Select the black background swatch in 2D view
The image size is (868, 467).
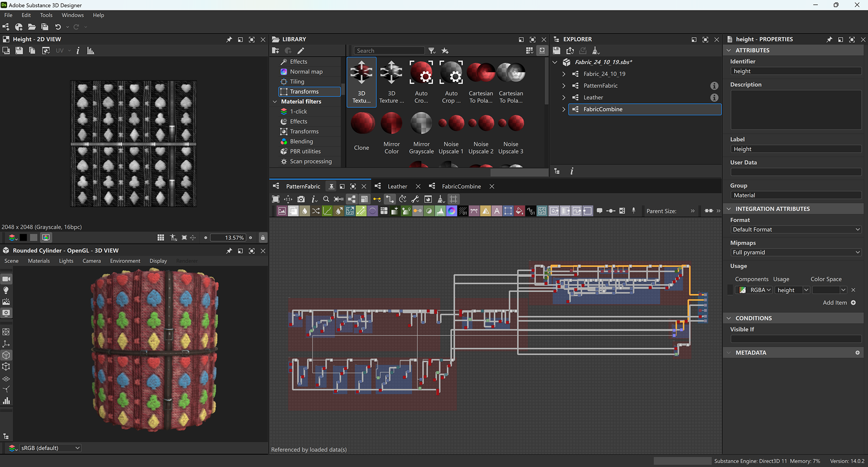click(x=23, y=238)
